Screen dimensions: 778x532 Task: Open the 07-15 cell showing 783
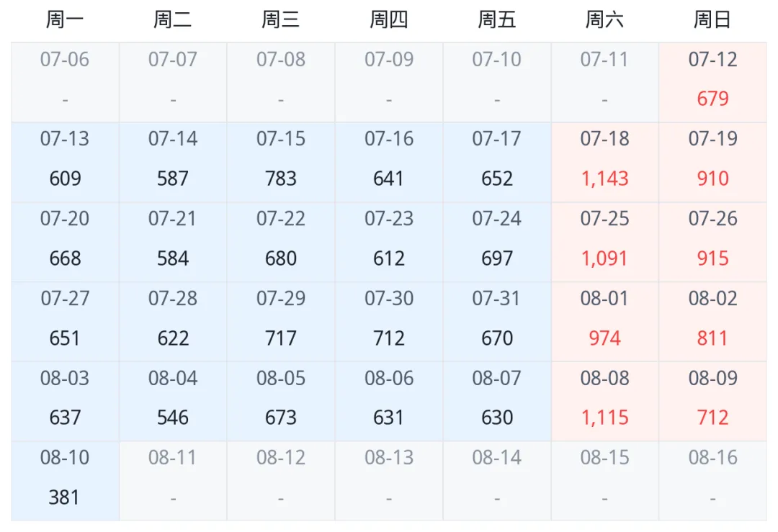coord(281,162)
